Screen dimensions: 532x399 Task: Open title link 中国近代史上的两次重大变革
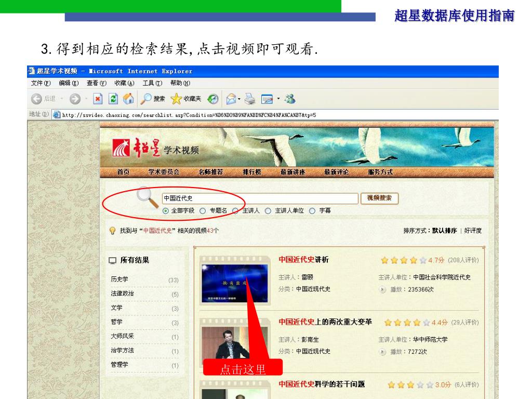tap(325, 322)
